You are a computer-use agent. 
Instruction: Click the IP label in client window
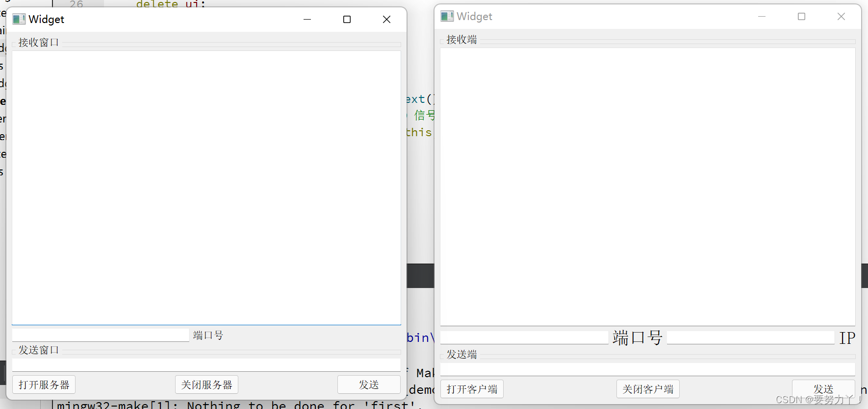pos(847,337)
